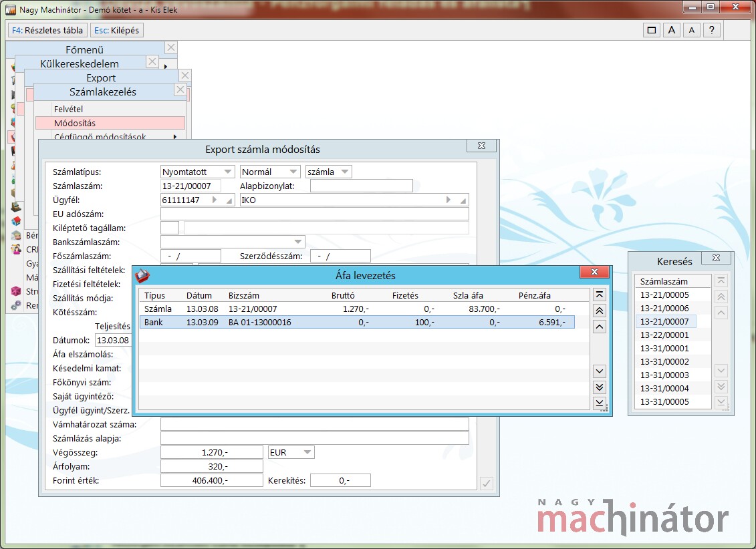756x549 pixels.
Task: Click the window frame icon in the top toolbar
Action: pos(652,30)
